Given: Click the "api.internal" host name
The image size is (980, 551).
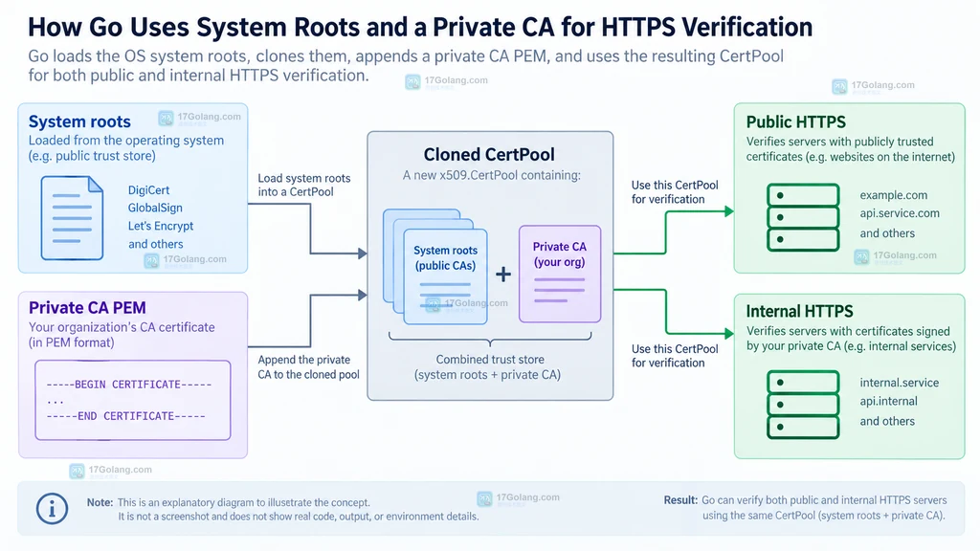Looking at the screenshot, I should click(889, 402).
